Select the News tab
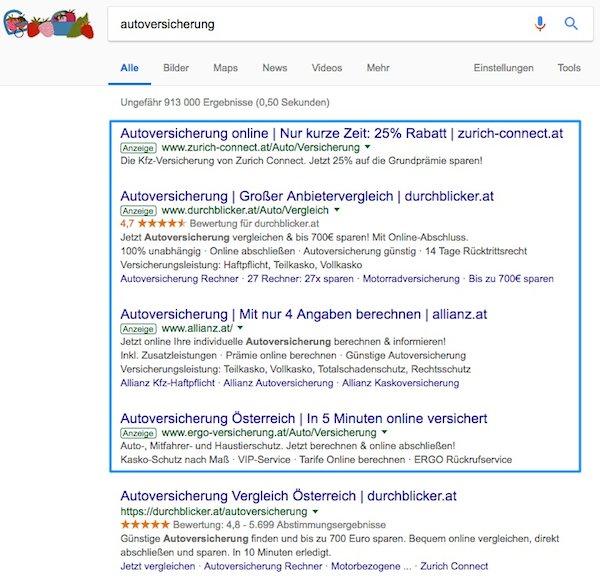Screen dimensions: 600x588 [274, 68]
